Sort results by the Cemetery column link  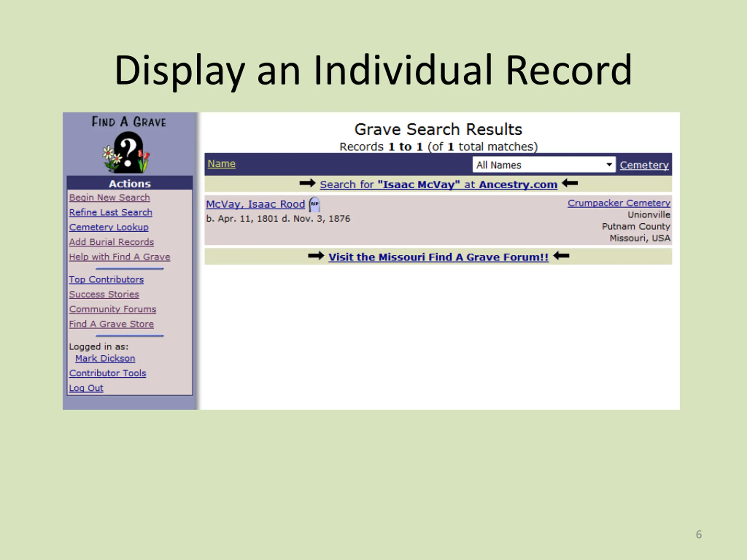tap(644, 165)
